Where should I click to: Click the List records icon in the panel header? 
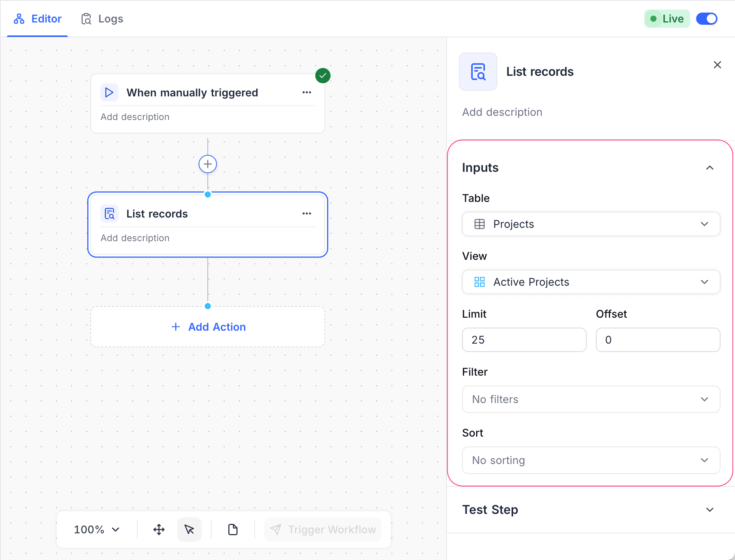(x=478, y=71)
